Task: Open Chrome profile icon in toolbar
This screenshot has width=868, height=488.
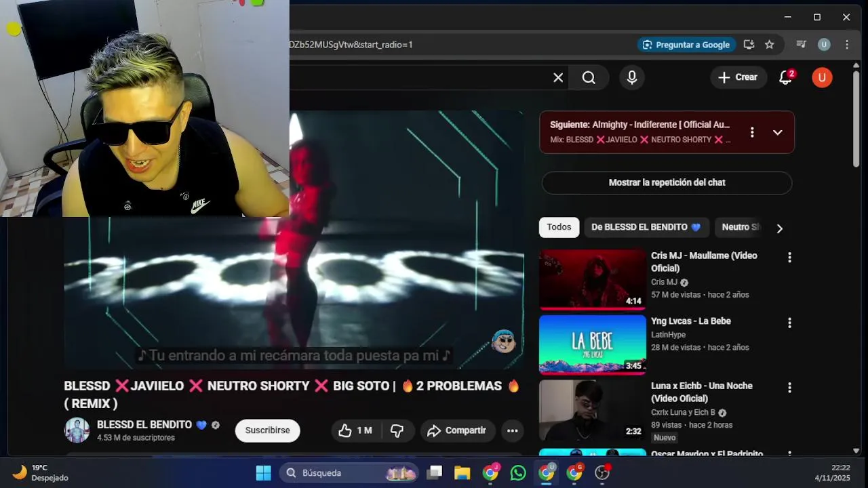Action: [x=824, y=45]
